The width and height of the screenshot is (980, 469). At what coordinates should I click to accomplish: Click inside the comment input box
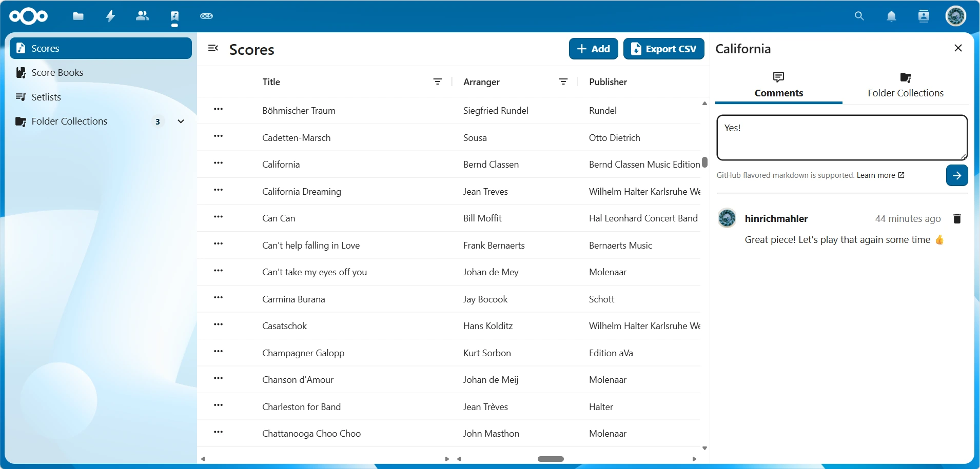pyautogui.click(x=841, y=137)
